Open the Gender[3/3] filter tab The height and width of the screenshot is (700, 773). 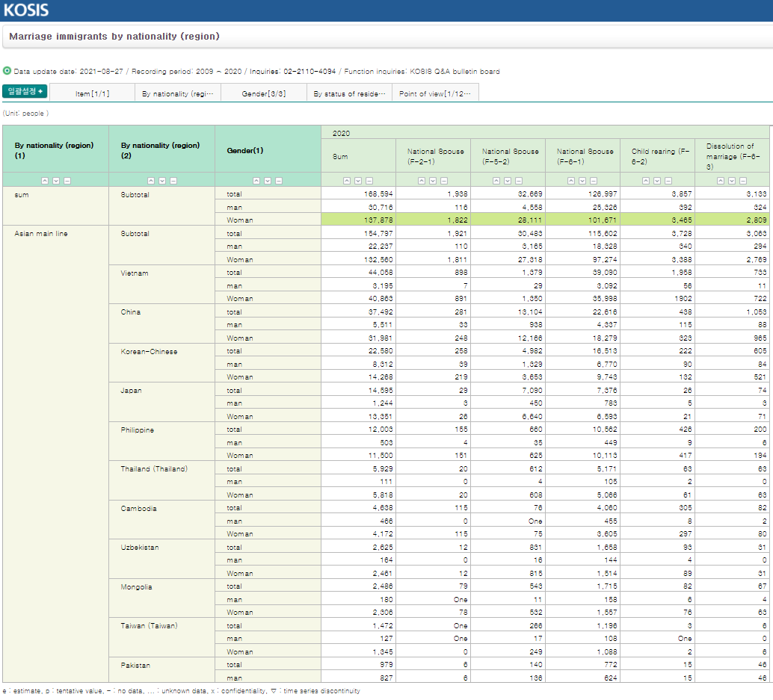click(263, 94)
